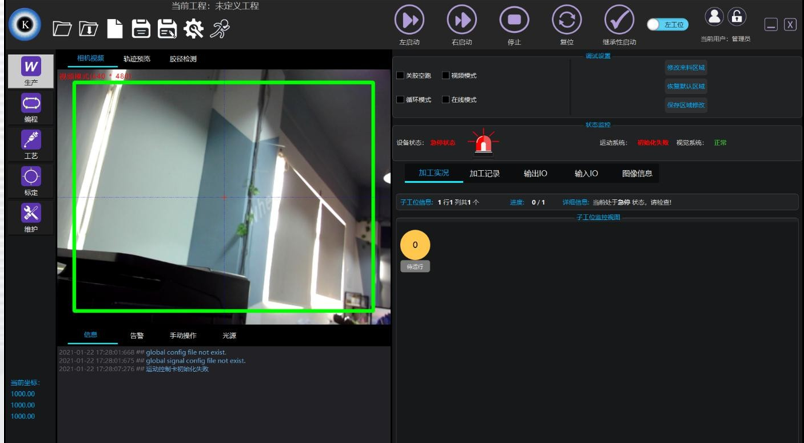Image resolution: width=804 pixels, height=443 pixels.
Task: Click the 急停状态 device status text
Action: (x=443, y=143)
